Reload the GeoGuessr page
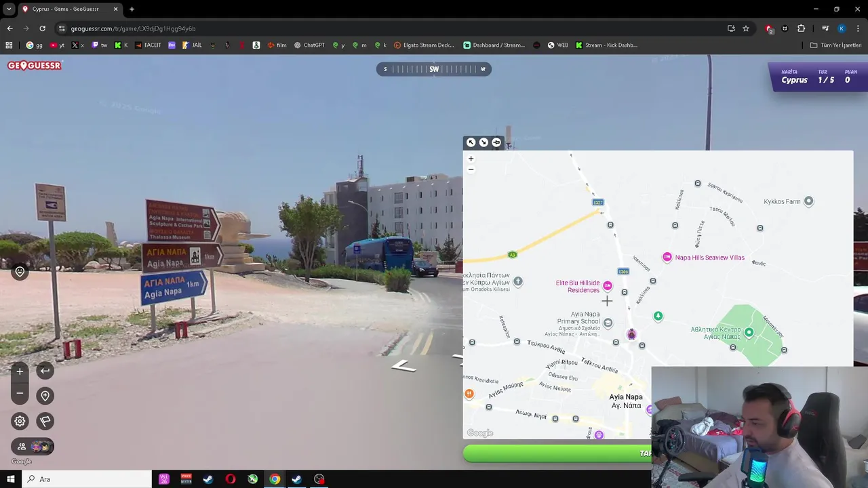868x488 pixels. click(42, 28)
